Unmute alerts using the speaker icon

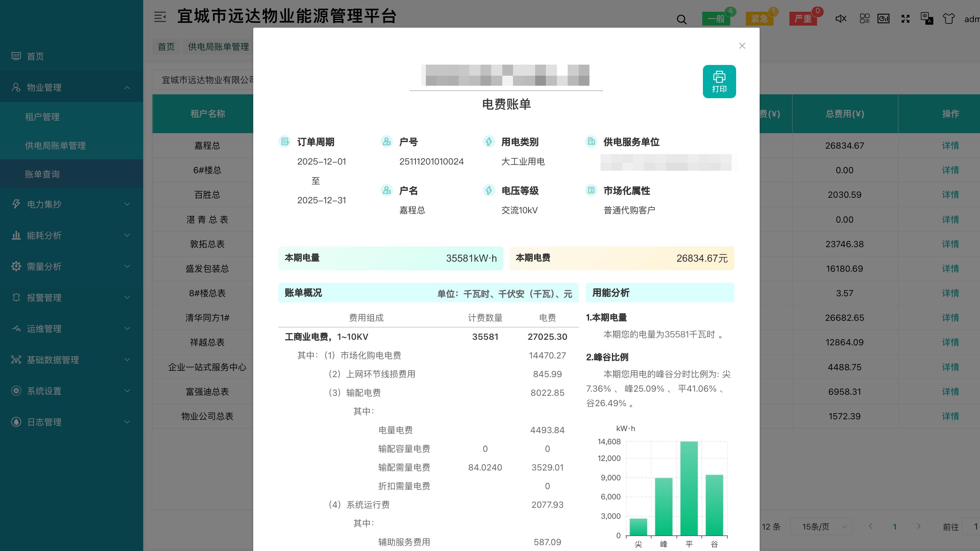tap(840, 18)
